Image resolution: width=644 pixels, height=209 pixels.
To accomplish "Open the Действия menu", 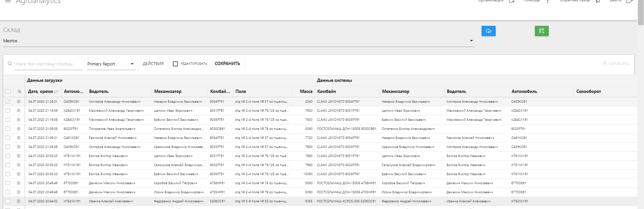I will [153, 64].
